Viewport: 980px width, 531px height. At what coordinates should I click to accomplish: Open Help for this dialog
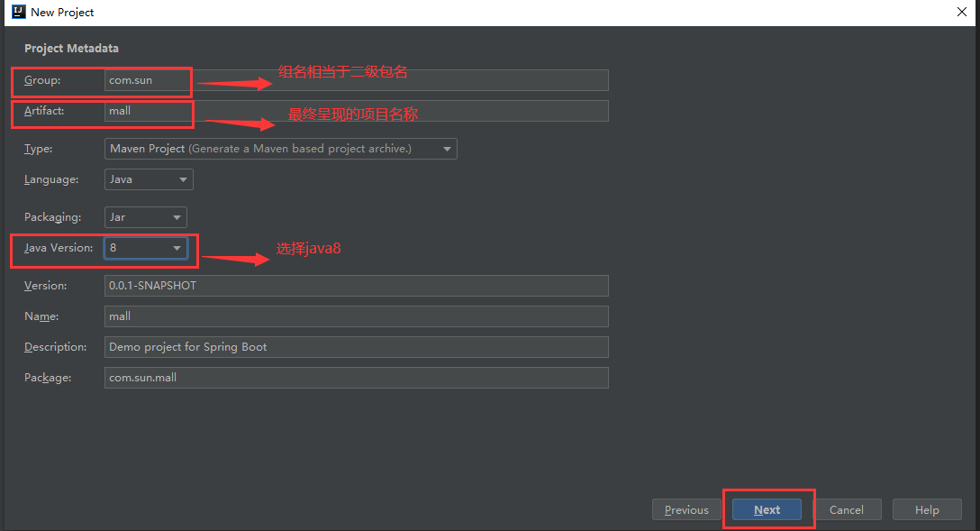927,509
